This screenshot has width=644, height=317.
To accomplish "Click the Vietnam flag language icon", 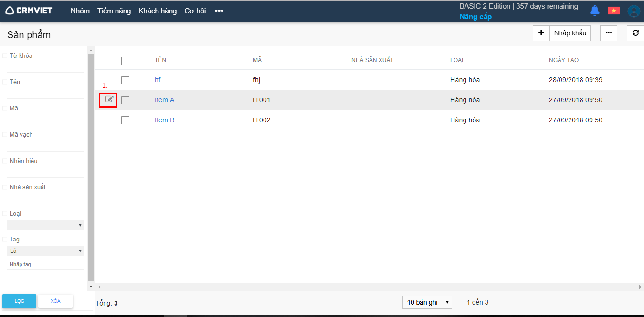I will 613,11.
